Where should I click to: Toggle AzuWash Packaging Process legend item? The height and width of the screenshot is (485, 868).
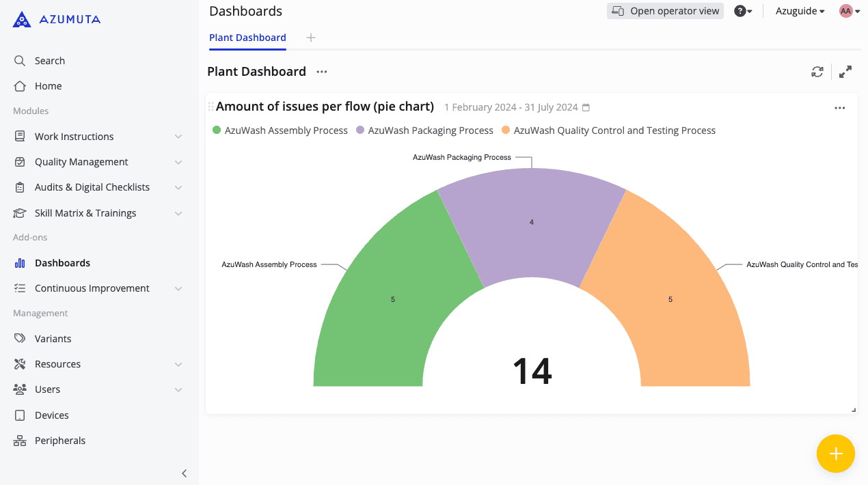[x=424, y=130]
